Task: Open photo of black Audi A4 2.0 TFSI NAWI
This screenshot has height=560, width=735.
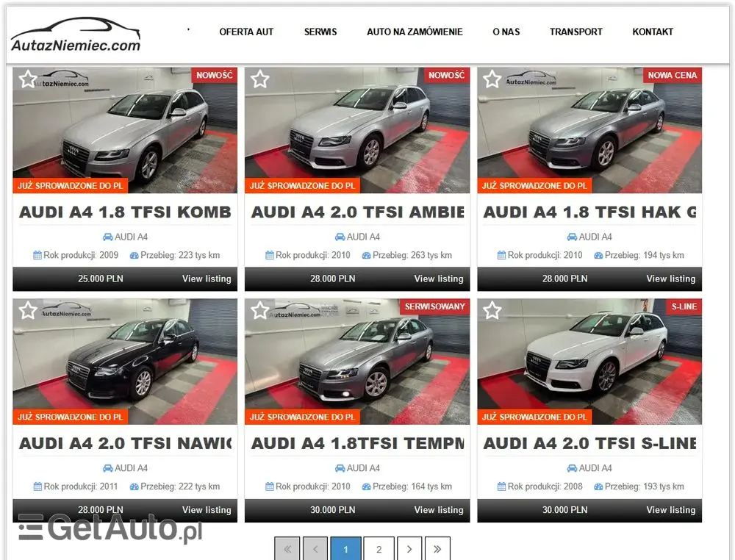Action: [x=125, y=362]
